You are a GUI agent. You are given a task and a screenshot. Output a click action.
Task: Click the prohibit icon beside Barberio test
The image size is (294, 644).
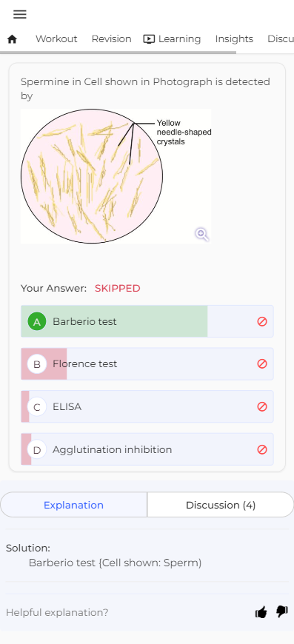click(x=262, y=321)
